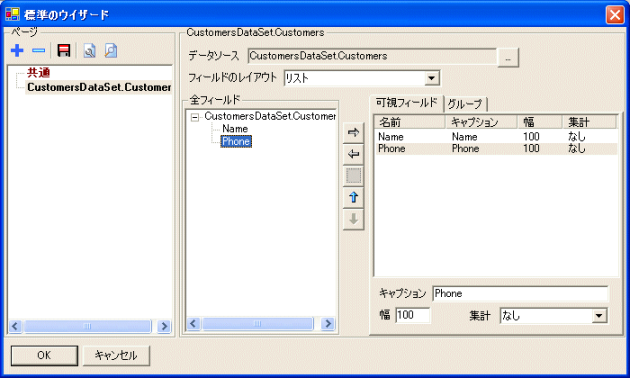
Task: Click the width cell 100 in Name row
Action: point(531,137)
